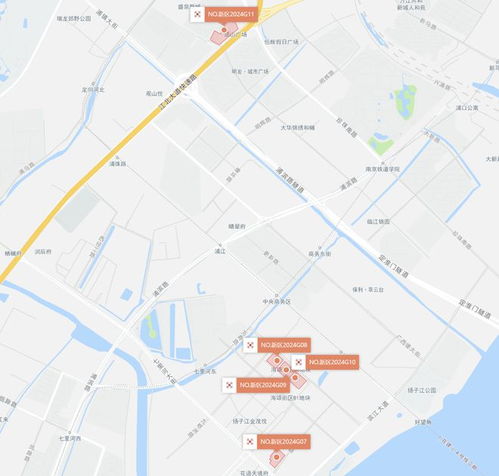This screenshot has width=499, height=476.
Task: Open the NO.新区2024G07 parcel label
Action: point(284,442)
